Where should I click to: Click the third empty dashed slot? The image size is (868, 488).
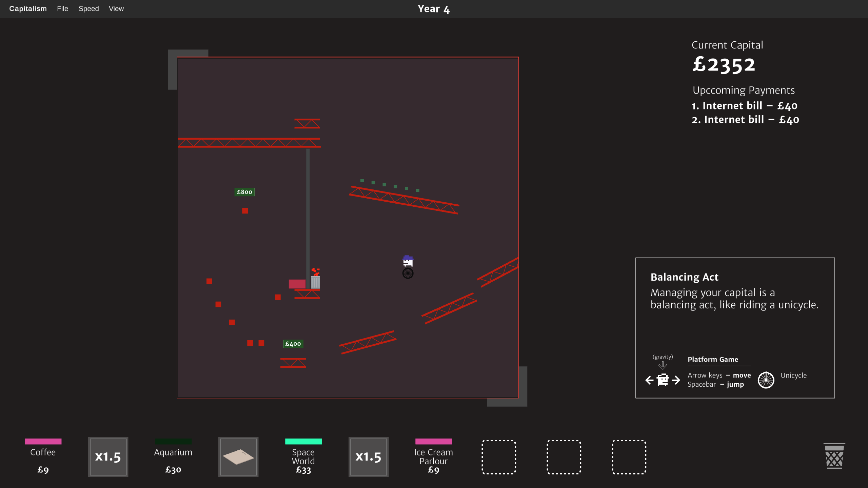[x=629, y=457]
